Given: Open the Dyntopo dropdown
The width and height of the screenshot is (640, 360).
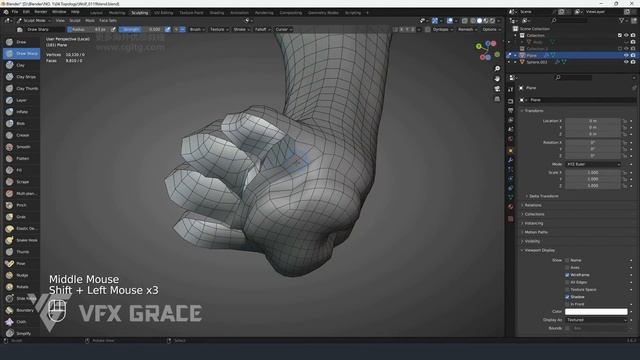Looking at the screenshot, I should (x=442, y=29).
